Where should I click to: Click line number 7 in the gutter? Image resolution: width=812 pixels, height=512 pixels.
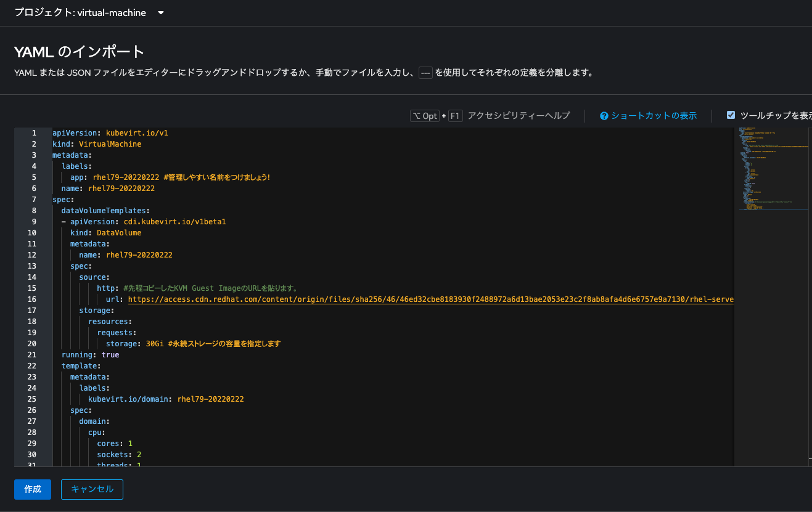34,200
